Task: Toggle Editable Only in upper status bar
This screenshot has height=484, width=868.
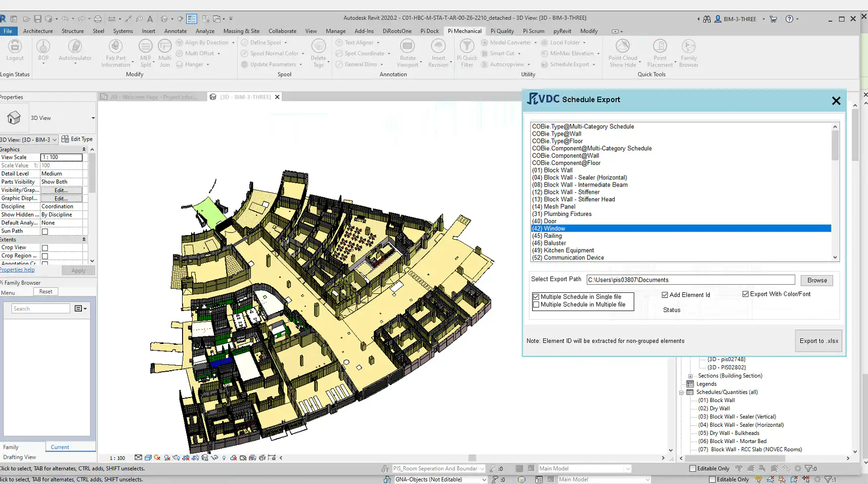Action: [693, 468]
